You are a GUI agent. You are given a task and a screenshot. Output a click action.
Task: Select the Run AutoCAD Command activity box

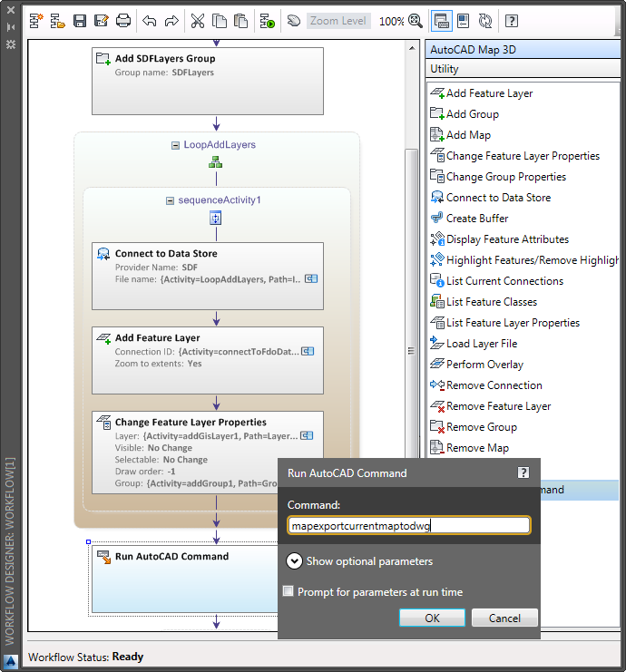point(184,579)
